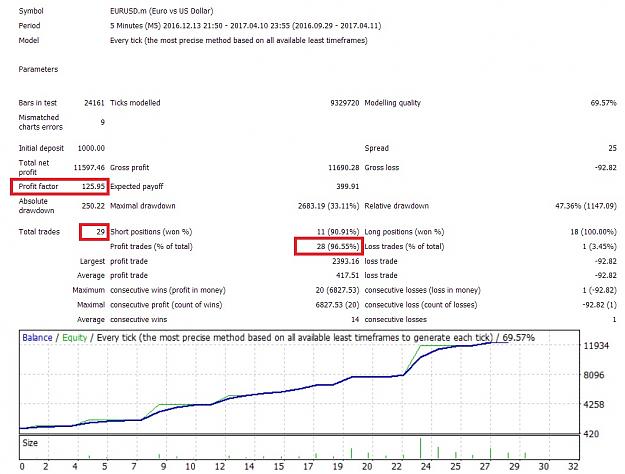Select Maximal drawdown 2683.19 (33.11%)
Viewport: 625px width, 474px height.
(328, 206)
